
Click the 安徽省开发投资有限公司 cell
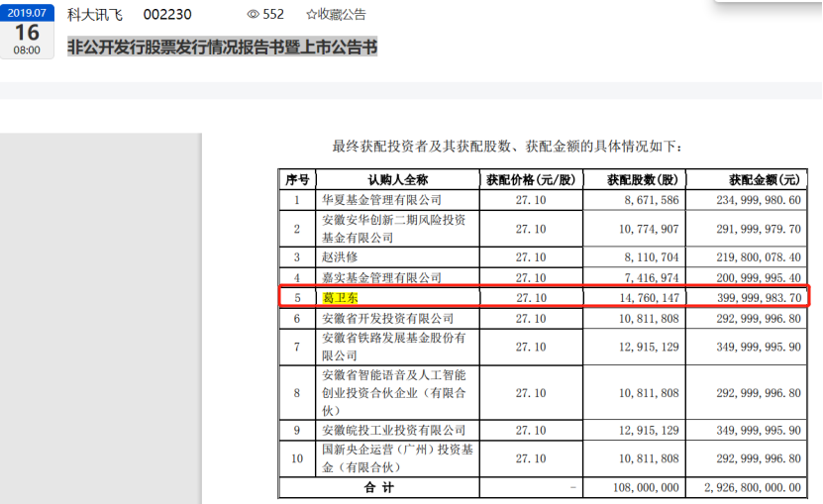pos(387,319)
